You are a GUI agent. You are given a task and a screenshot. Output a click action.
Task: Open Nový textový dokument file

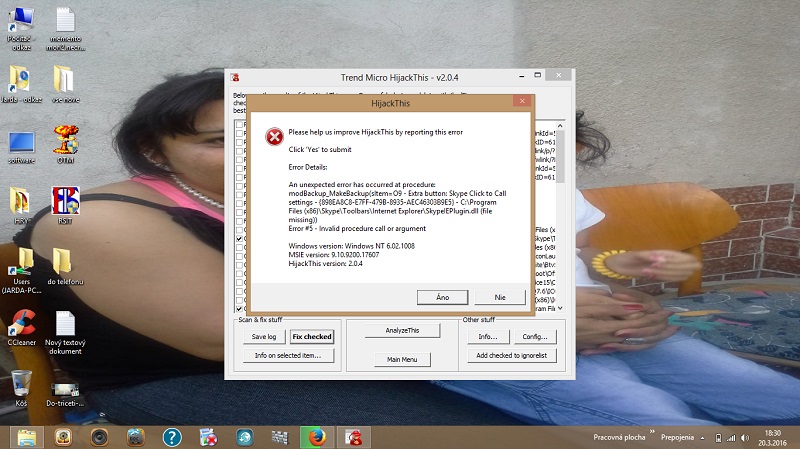click(65, 327)
